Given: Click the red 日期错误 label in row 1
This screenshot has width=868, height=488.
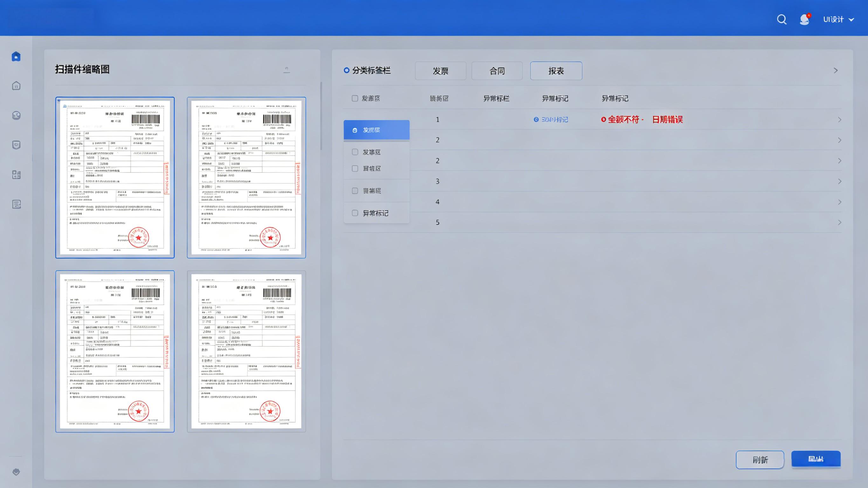Looking at the screenshot, I should [x=667, y=120].
